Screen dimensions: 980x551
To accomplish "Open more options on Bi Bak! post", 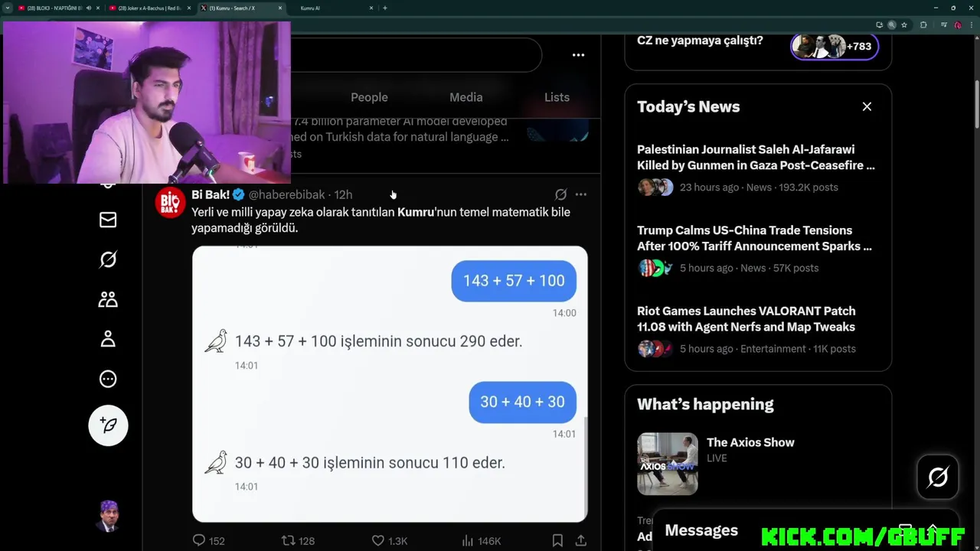I will [x=581, y=194].
